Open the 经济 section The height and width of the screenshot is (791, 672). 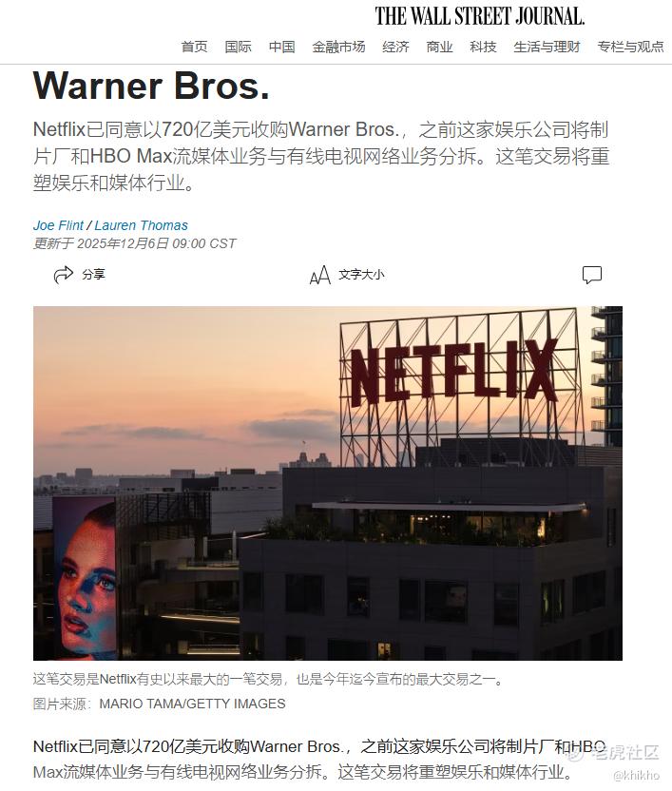click(395, 47)
